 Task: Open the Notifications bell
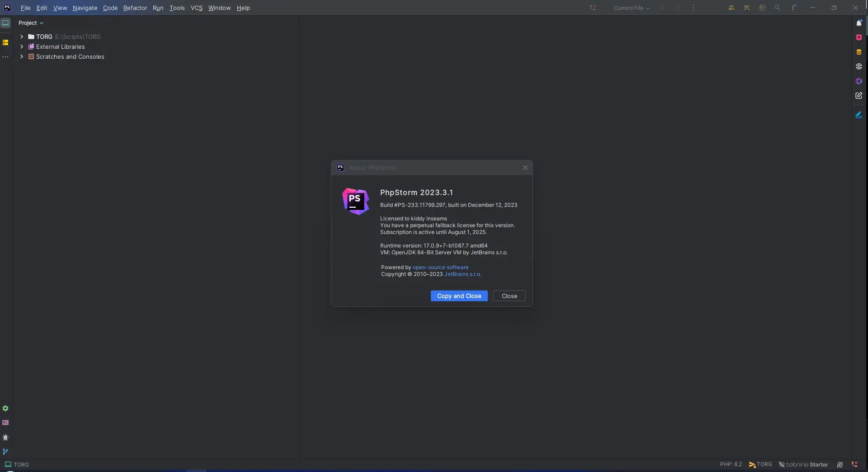tap(859, 23)
